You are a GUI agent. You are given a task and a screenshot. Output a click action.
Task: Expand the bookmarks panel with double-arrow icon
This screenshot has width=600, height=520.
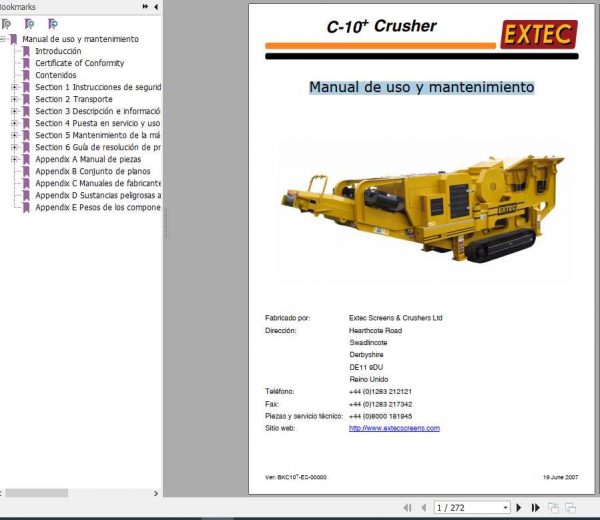point(145,7)
